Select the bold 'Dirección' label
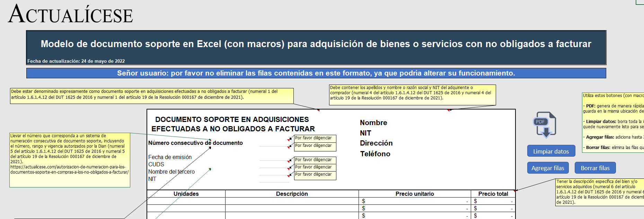 click(376, 143)
